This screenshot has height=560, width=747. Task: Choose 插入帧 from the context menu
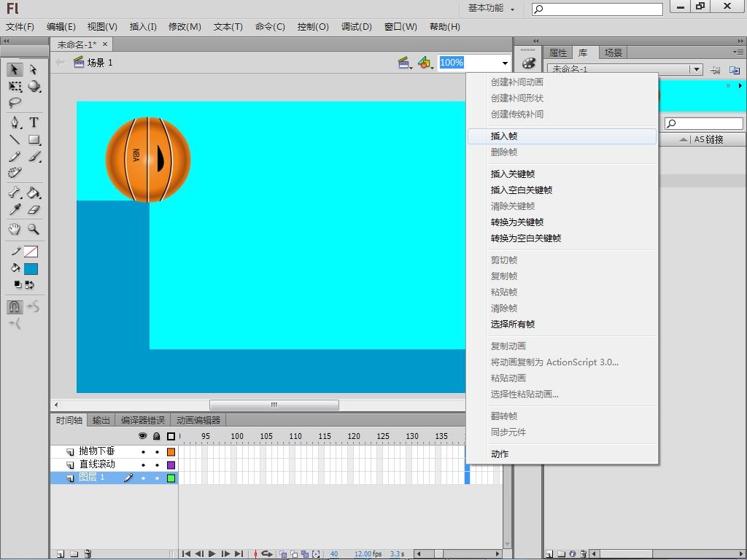(x=562, y=136)
